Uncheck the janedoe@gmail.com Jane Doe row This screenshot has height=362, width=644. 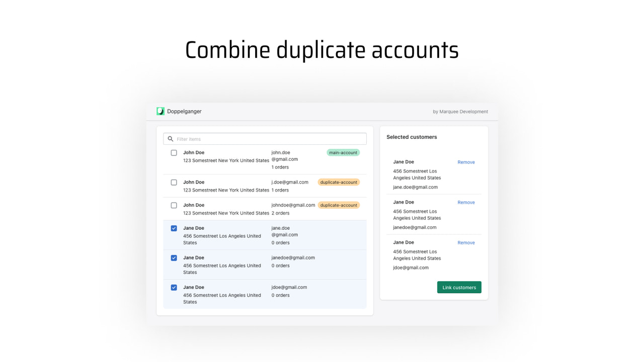click(174, 257)
